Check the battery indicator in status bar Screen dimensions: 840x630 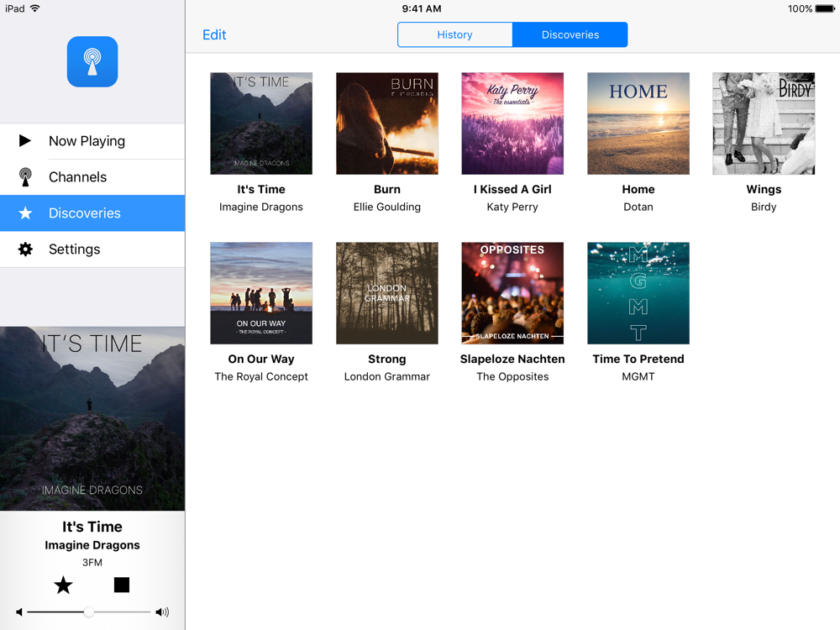pyautogui.click(x=825, y=8)
